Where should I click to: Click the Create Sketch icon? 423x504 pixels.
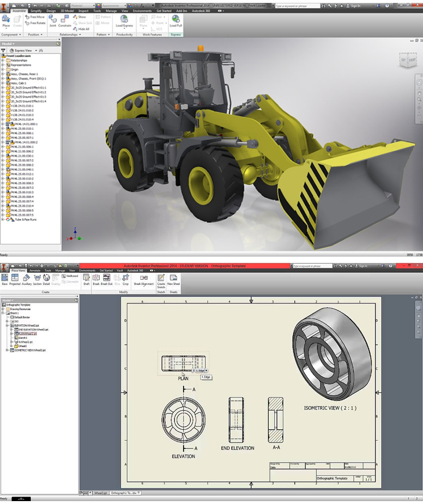pyautogui.click(x=161, y=280)
